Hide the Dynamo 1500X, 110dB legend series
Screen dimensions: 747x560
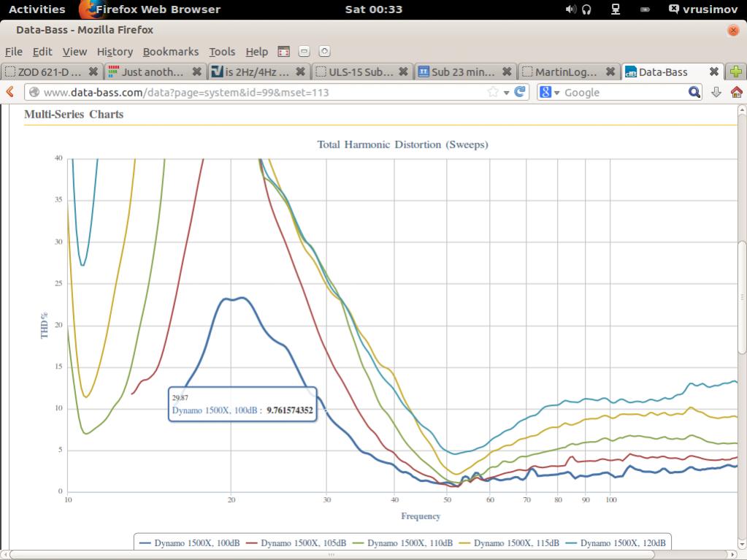pyautogui.click(x=402, y=543)
